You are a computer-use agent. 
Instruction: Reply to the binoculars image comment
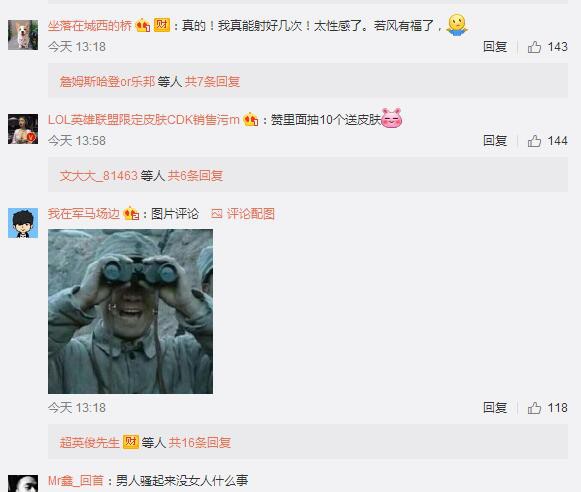495,408
